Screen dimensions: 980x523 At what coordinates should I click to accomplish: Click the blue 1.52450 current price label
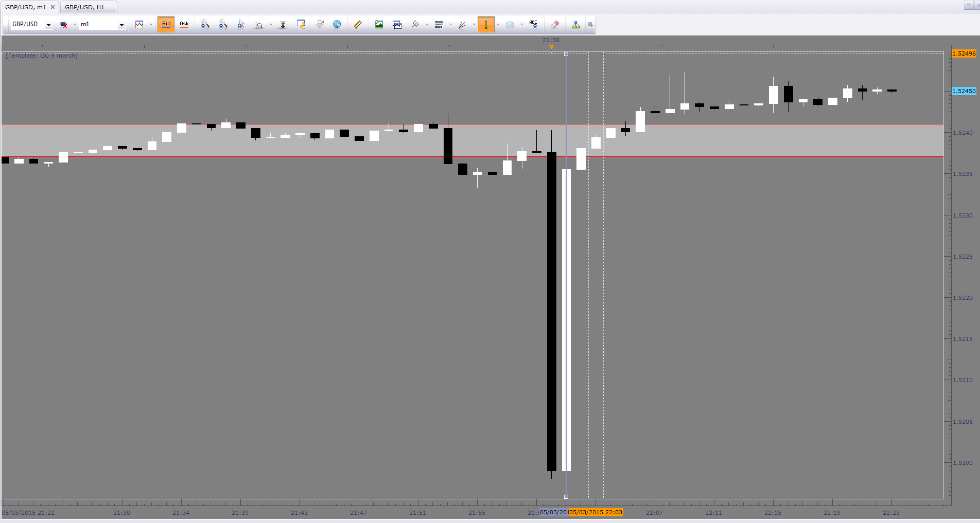(964, 91)
